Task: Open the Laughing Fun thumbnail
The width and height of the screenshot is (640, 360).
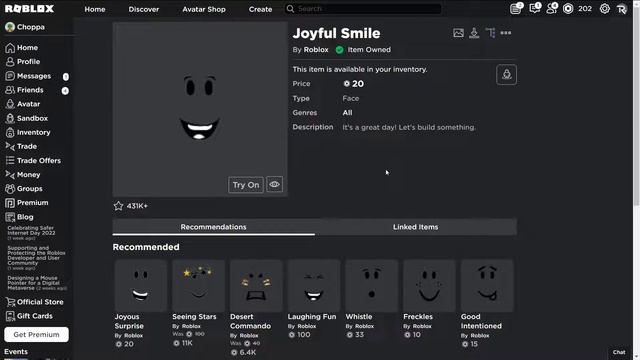Action: [x=314, y=285]
